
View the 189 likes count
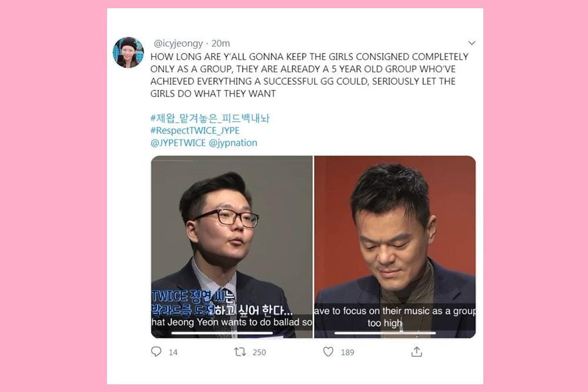click(348, 352)
